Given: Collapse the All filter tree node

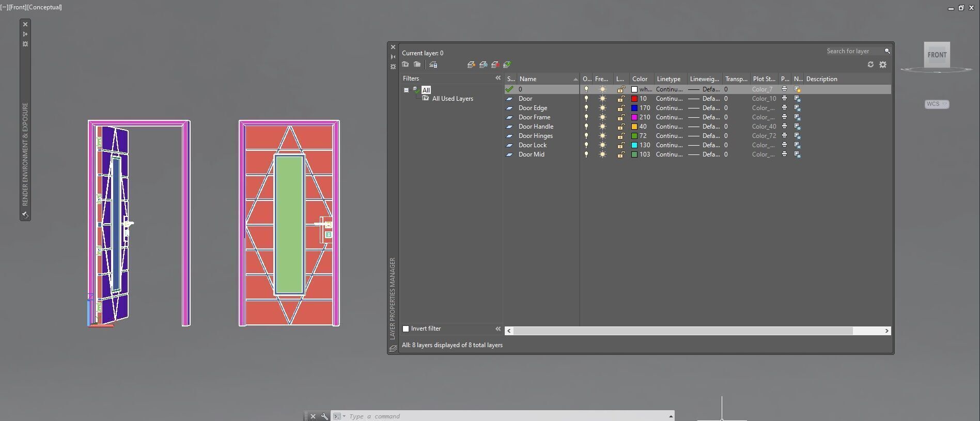Looking at the screenshot, I should click(407, 90).
